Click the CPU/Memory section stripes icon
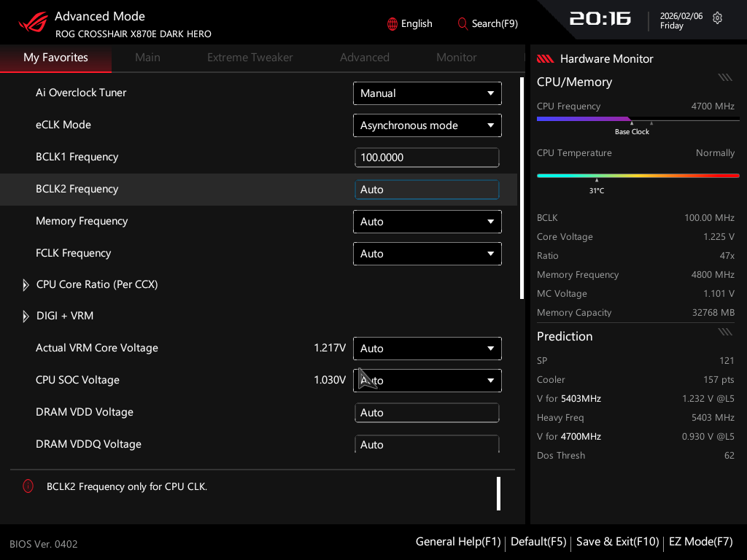This screenshot has height=560, width=747. pyautogui.click(x=724, y=77)
